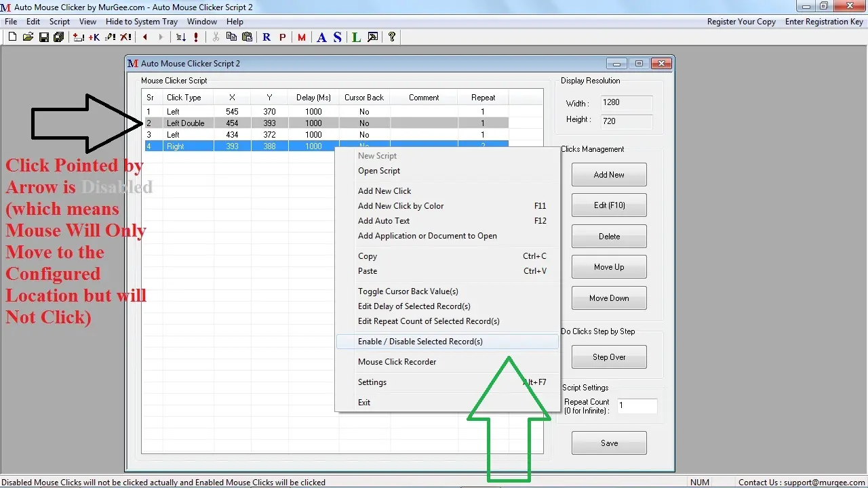Viewport: 868px width, 488px height.
Task: Choose Exit in the context menu
Action: (x=448, y=403)
